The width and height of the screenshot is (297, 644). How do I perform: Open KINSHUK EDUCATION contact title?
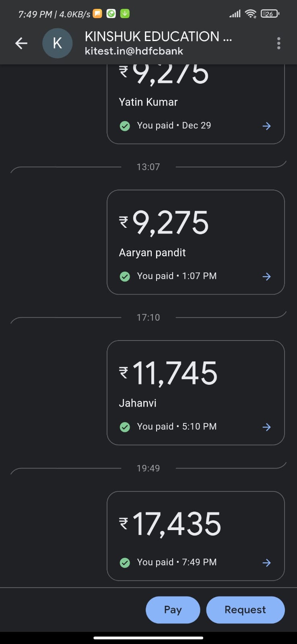pyautogui.click(x=158, y=37)
